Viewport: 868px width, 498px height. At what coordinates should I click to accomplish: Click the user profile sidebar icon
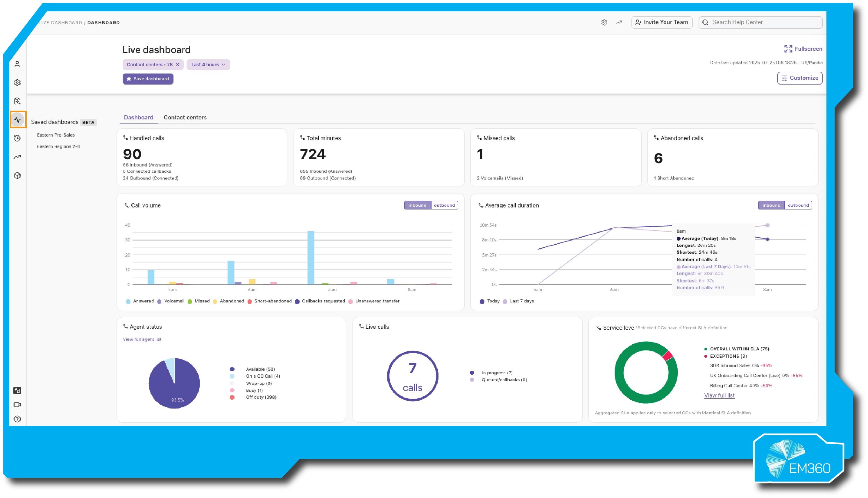(17, 64)
